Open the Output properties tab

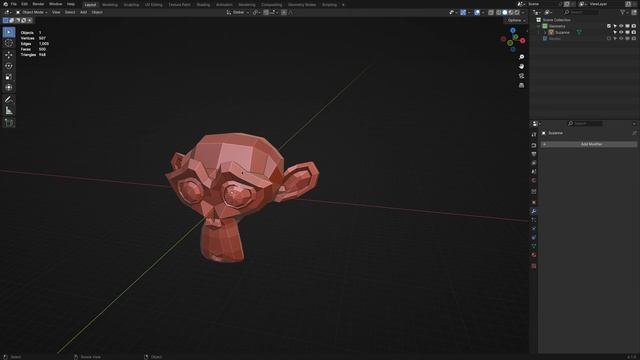pyautogui.click(x=533, y=154)
